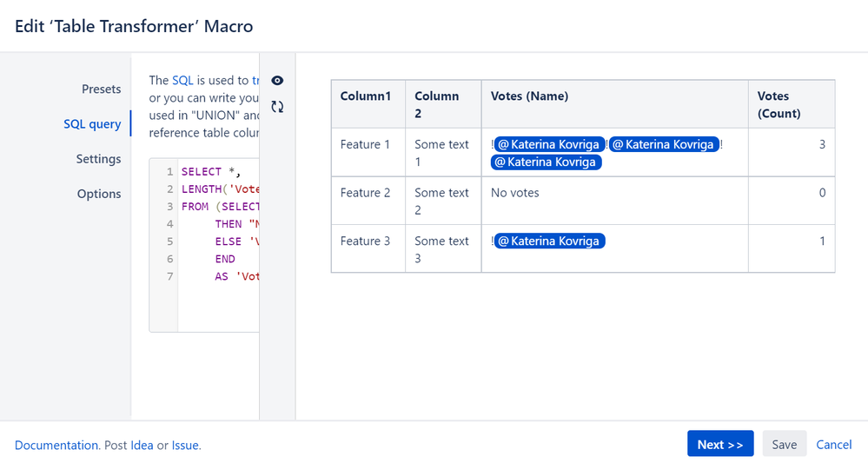Toggle the preview eye icon
The width and height of the screenshot is (868, 463).
pyautogui.click(x=277, y=81)
